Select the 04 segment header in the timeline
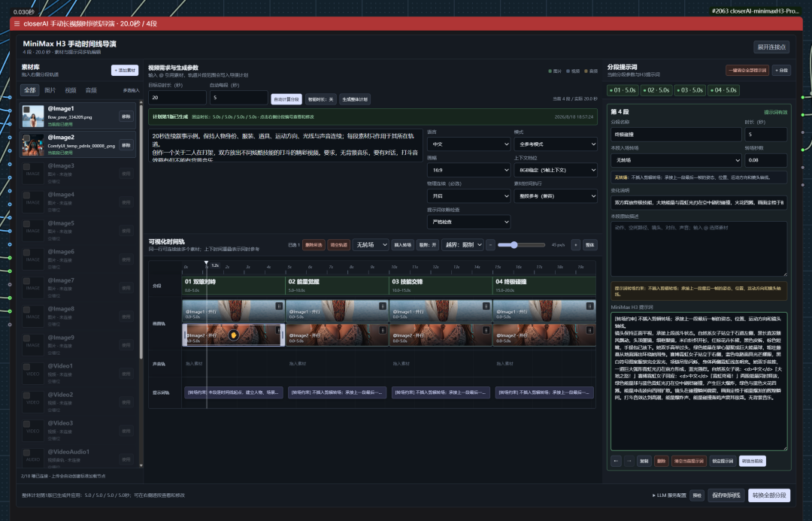Screen dimensions: 812x521 coord(544,286)
